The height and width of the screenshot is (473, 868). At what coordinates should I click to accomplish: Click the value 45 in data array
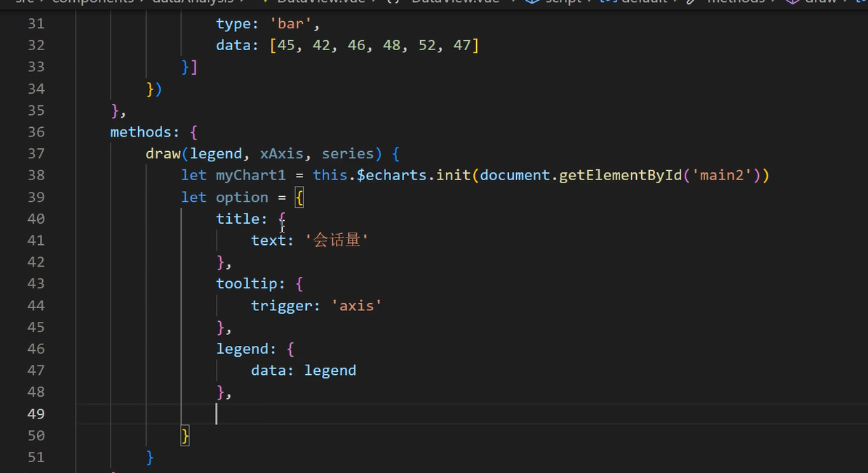click(286, 45)
